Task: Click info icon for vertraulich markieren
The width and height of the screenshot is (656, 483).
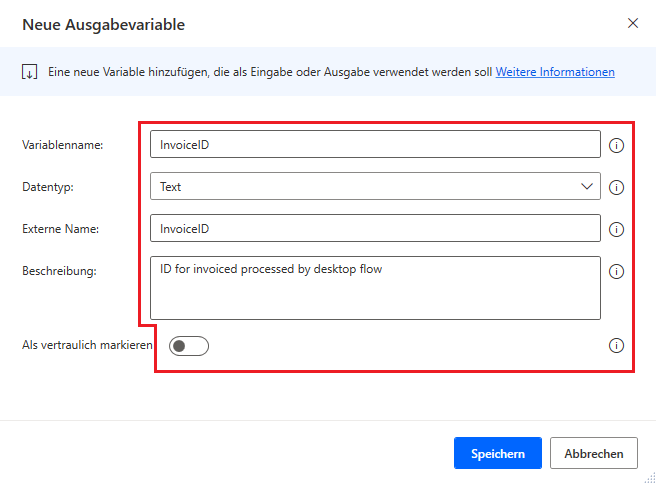Action: coord(616,346)
